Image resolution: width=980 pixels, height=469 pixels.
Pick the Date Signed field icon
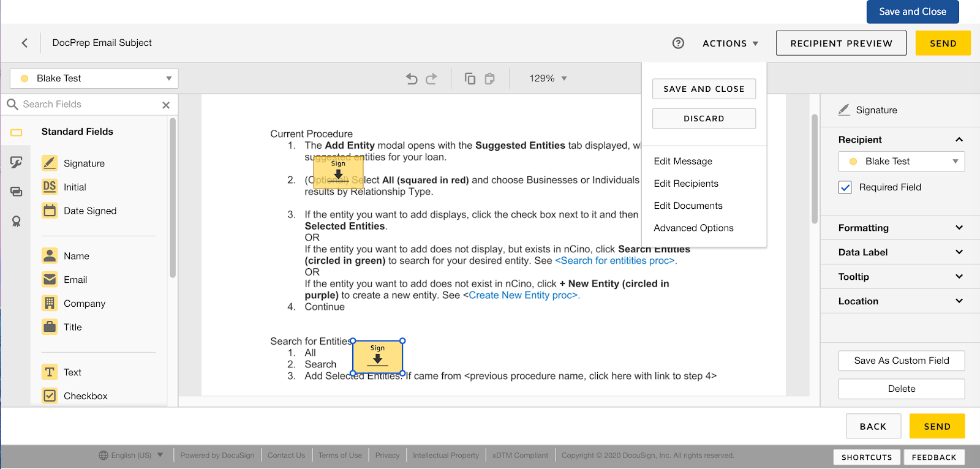(x=50, y=211)
